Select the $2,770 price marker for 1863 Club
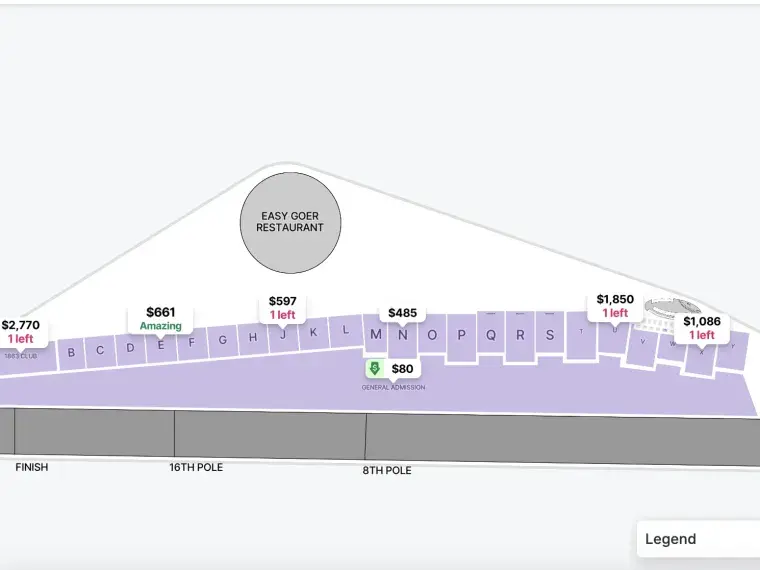 click(x=21, y=332)
